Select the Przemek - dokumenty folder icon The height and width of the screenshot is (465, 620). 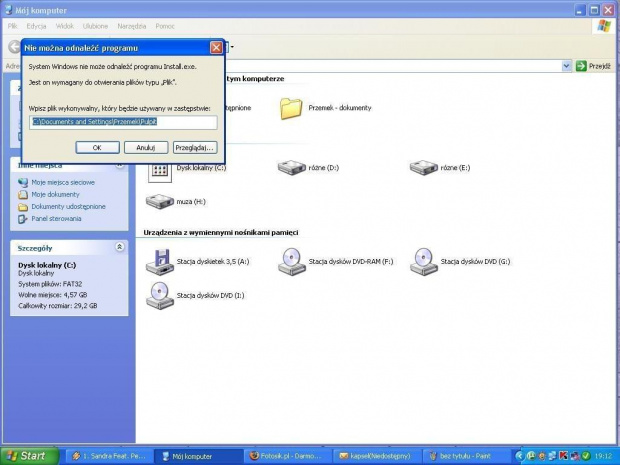(291, 108)
